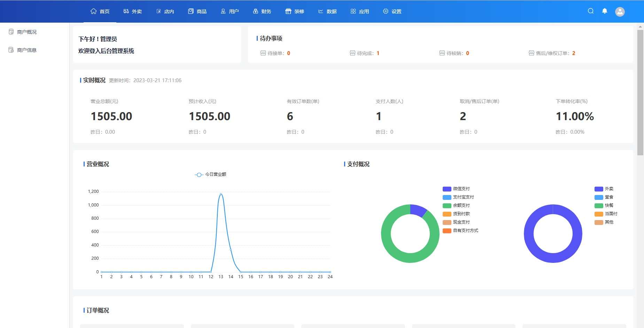Click the 商户概况 sidebar icon
This screenshot has height=328, width=644.
[x=11, y=32]
